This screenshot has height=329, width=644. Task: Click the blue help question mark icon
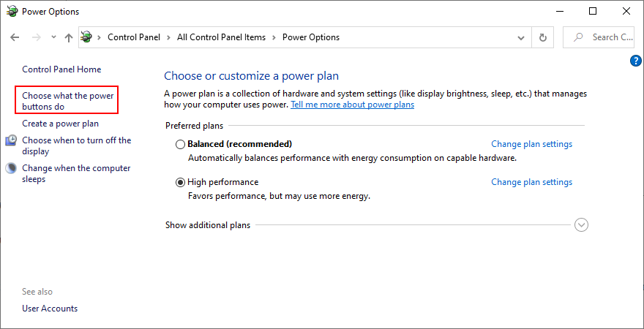click(x=635, y=61)
